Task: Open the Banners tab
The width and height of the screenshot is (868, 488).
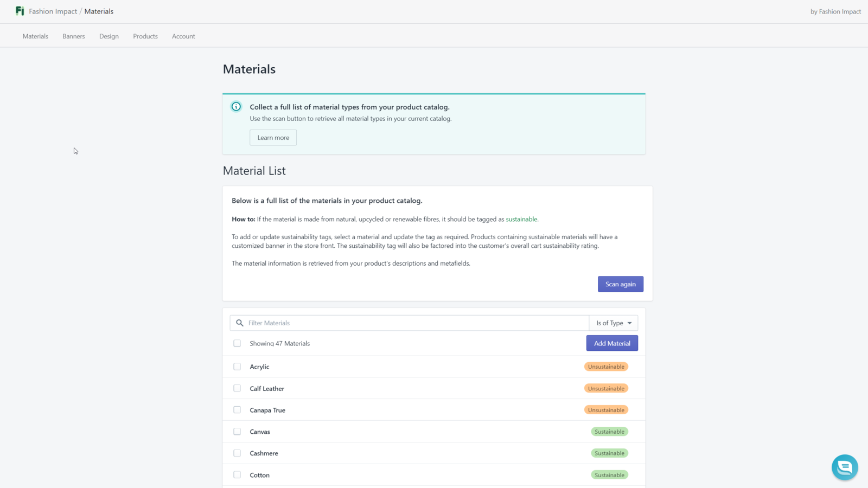Action: click(74, 36)
